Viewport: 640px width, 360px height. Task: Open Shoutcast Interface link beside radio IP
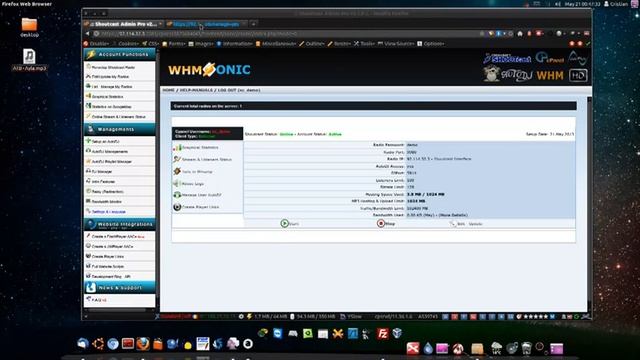click(453, 159)
